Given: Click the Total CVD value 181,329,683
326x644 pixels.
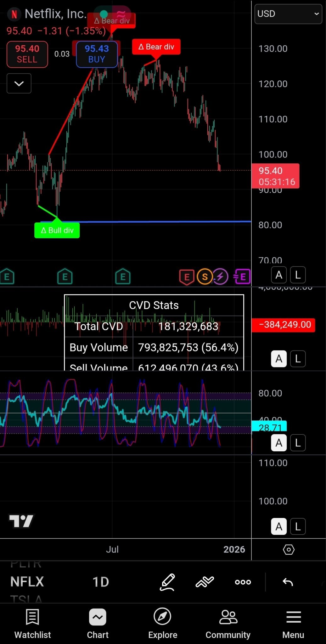Looking at the screenshot, I should click(188, 326).
